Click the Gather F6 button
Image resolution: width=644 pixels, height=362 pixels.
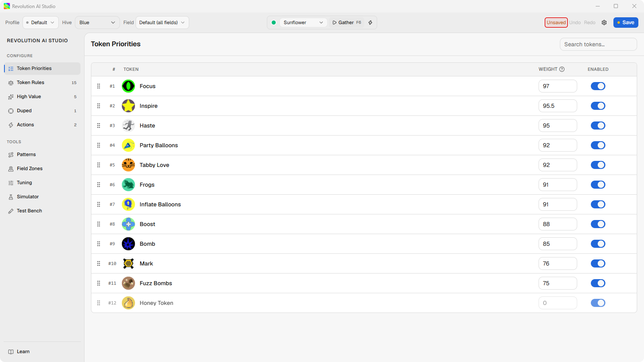(x=347, y=23)
